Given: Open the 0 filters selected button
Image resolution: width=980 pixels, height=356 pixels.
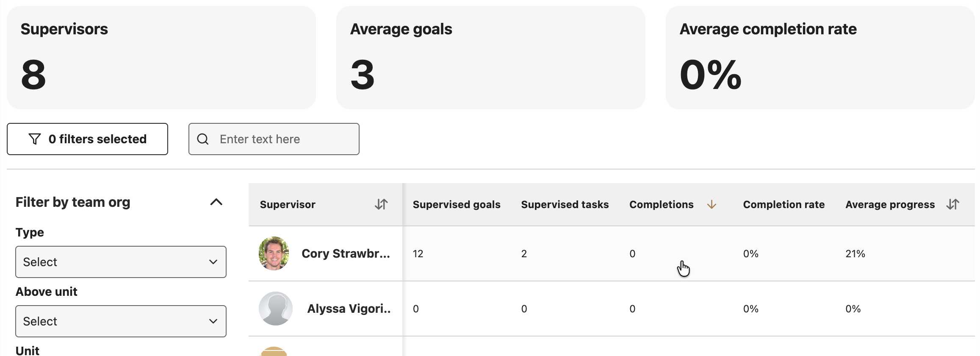Looking at the screenshot, I should [88, 139].
